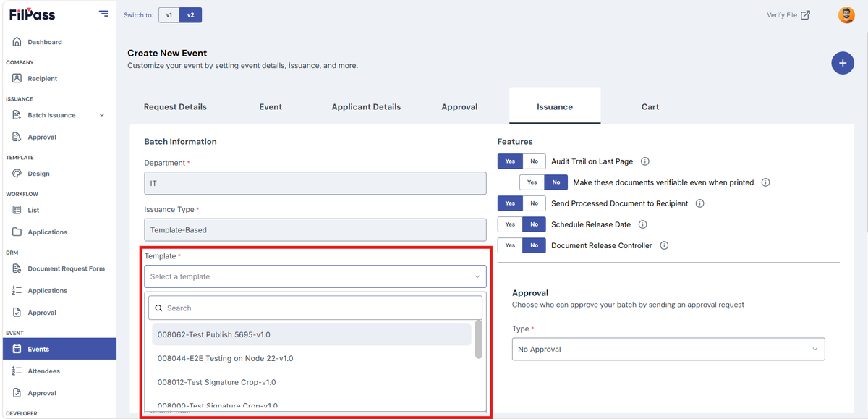The width and height of the screenshot is (868, 419).
Task: Click the FilPass logo
Action: (32, 14)
